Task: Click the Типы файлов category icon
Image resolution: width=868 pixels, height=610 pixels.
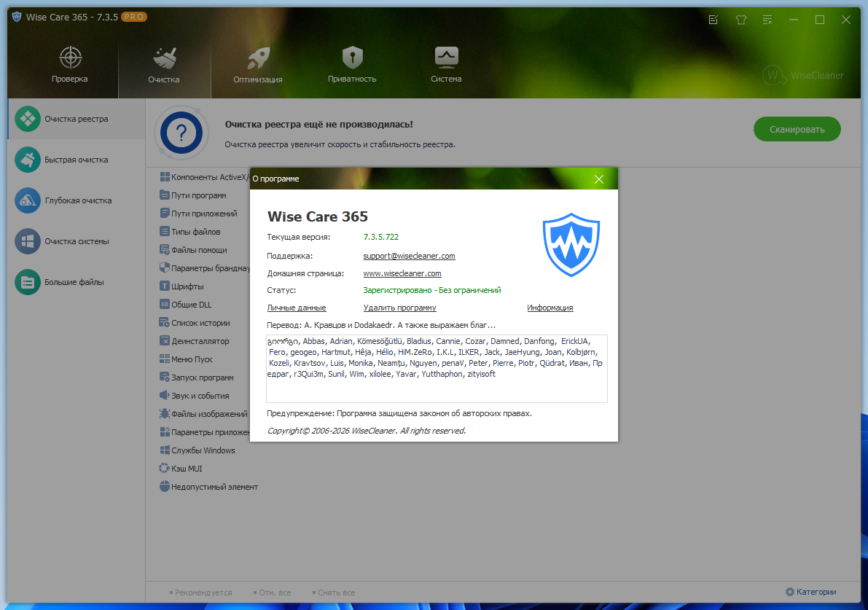Action: (x=165, y=231)
